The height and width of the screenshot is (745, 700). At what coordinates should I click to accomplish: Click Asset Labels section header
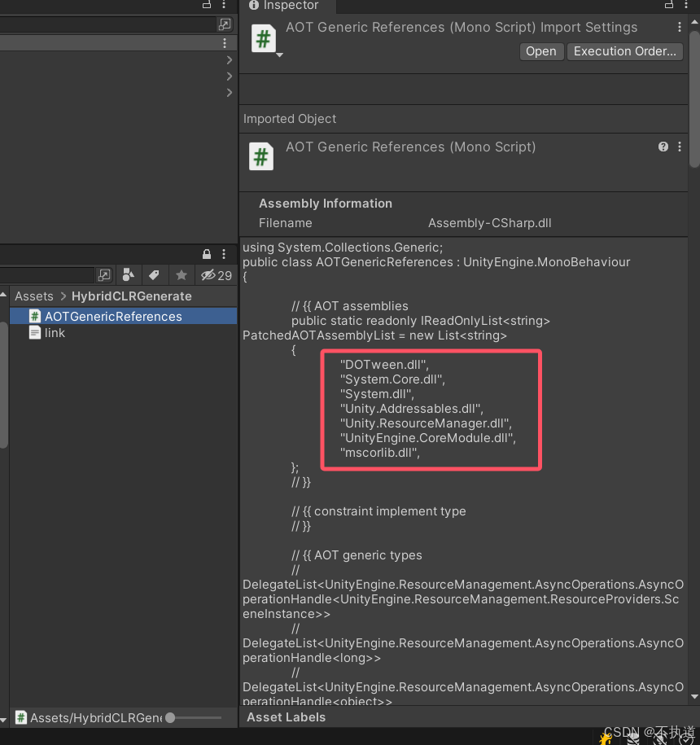pyautogui.click(x=286, y=717)
